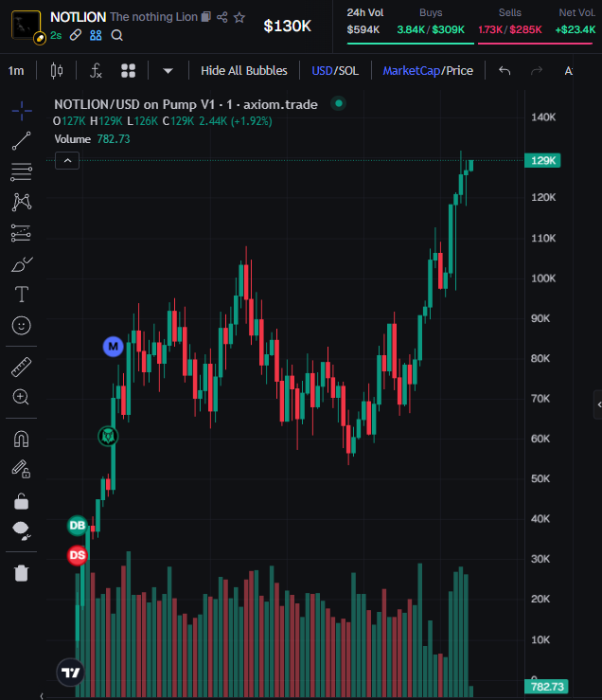Select the brush drawing tool
The height and width of the screenshot is (700, 602).
[x=22, y=264]
